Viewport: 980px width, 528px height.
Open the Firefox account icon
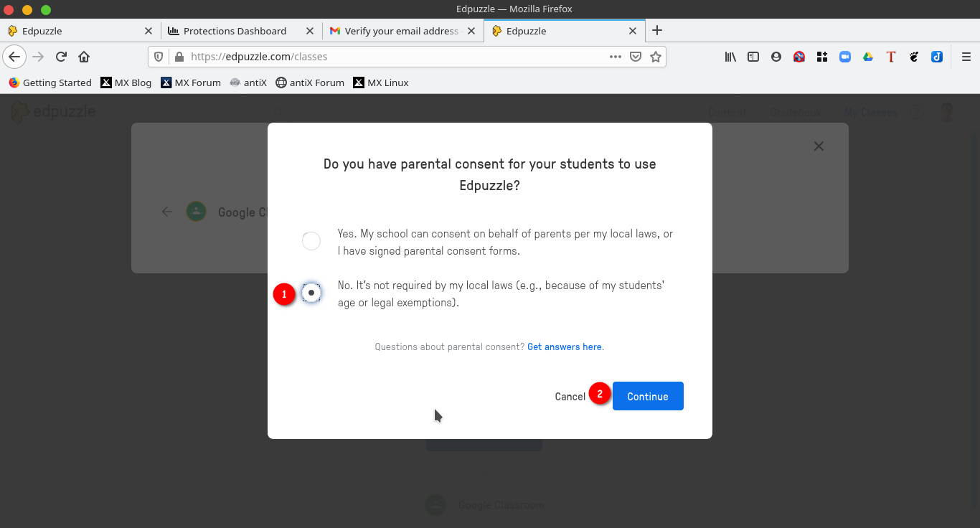[776, 57]
